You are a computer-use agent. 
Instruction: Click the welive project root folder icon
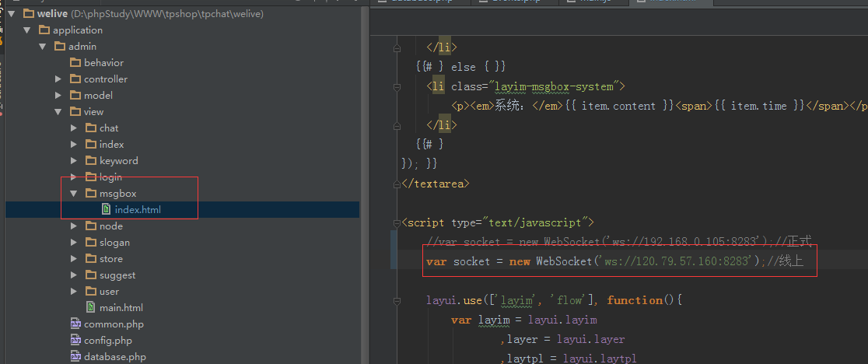click(29, 14)
